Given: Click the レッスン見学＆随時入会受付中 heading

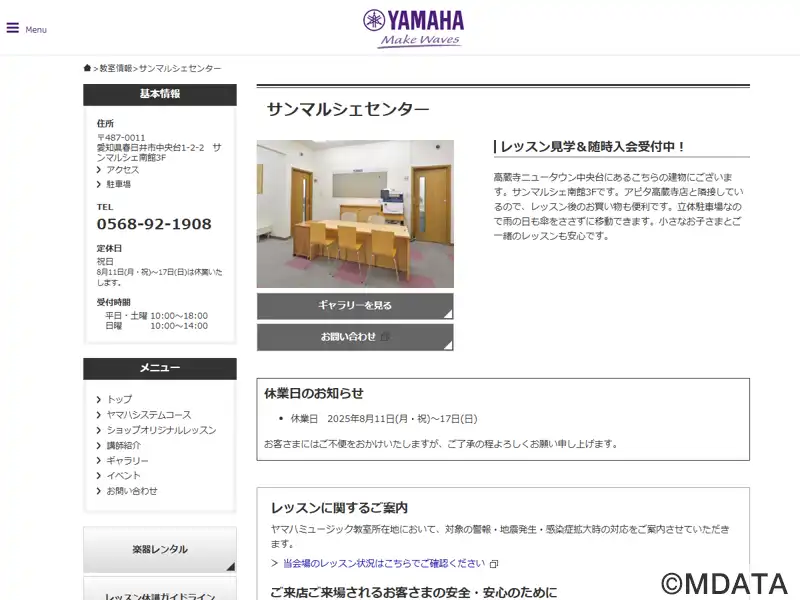Looking at the screenshot, I should coord(592,147).
